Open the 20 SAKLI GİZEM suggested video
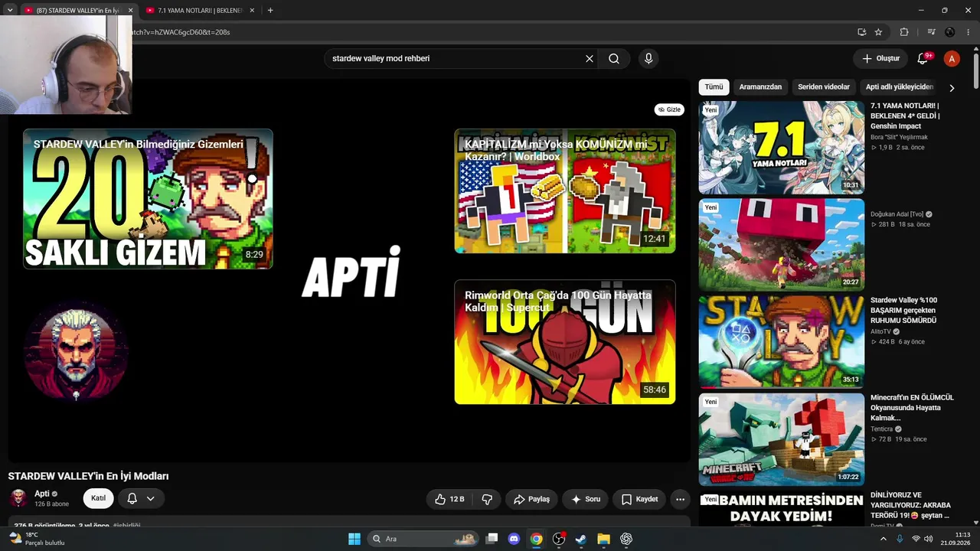Image resolution: width=980 pixels, height=551 pixels. pyautogui.click(x=148, y=199)
